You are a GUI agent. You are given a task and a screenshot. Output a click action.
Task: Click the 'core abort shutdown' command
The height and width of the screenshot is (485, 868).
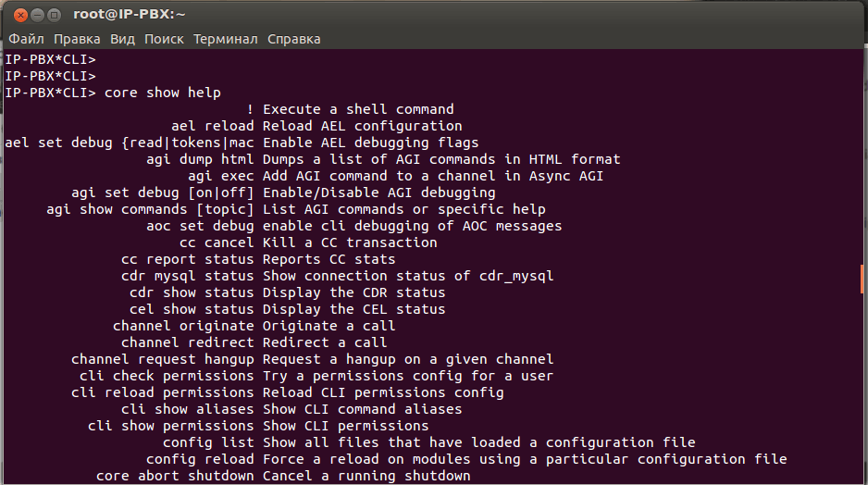point(175,476)
